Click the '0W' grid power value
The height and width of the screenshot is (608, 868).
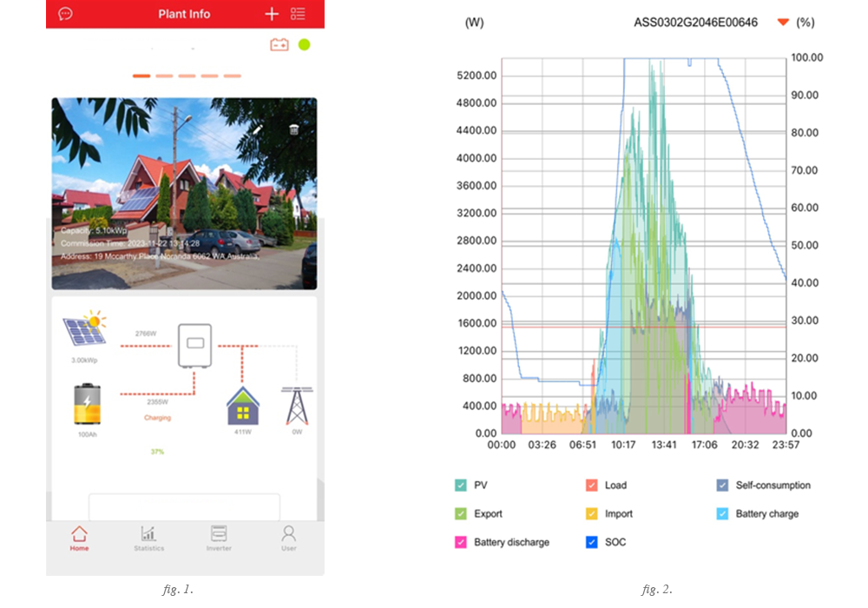tap(297, 432)
